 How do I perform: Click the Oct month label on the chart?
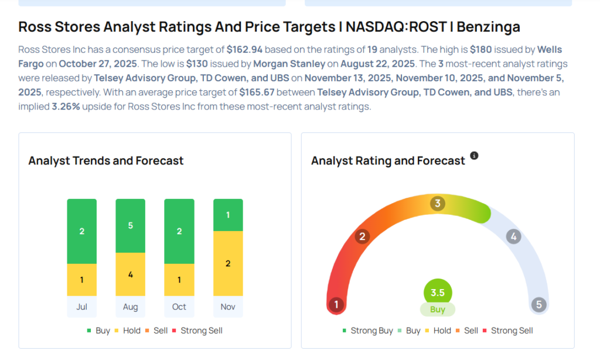click(179, 307)
